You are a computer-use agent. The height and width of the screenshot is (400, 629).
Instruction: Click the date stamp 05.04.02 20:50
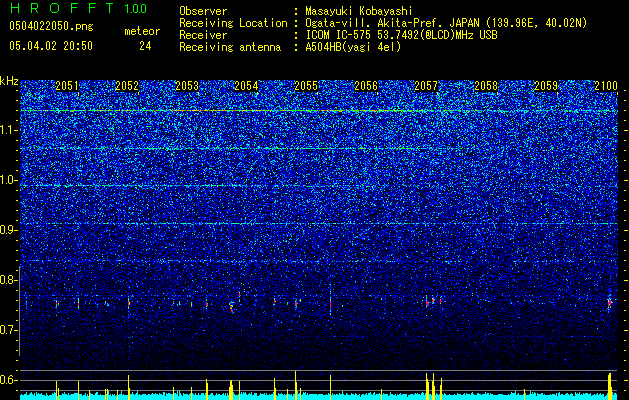pos(51,46)
